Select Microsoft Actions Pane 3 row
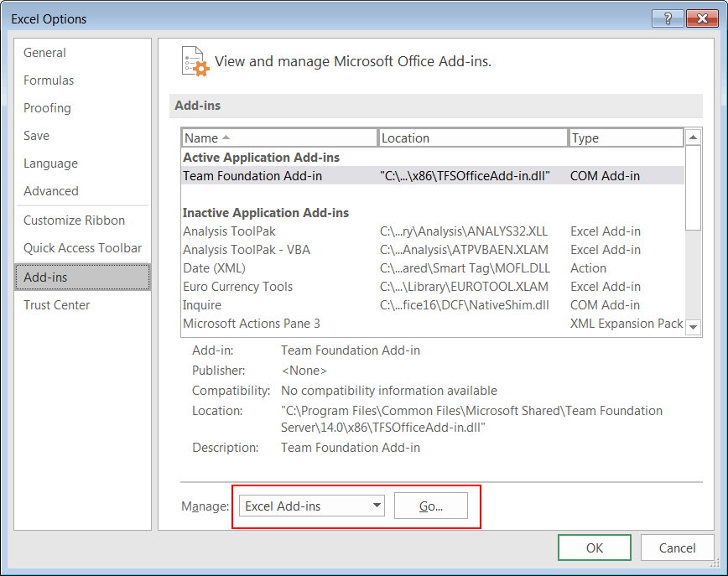This screenshot has width=728, height=576. tap(433, 324)
